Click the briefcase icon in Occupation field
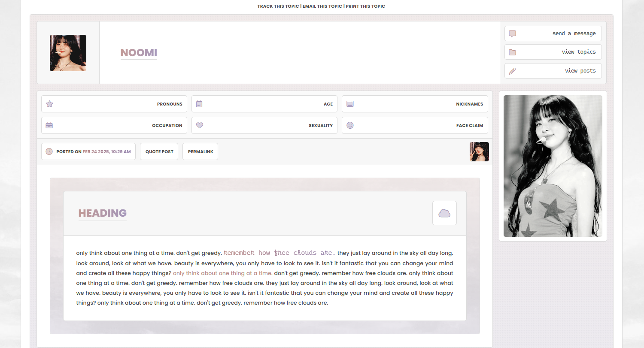644x348 pixels. [x=49, y=125]
